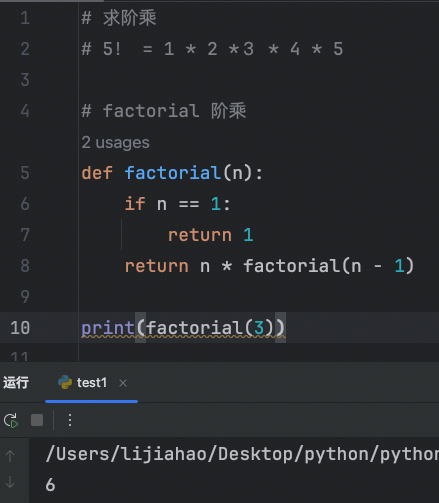Click the if keyword on line 6
The height and width of the screenshot is (503, 439).
(135, 203)
